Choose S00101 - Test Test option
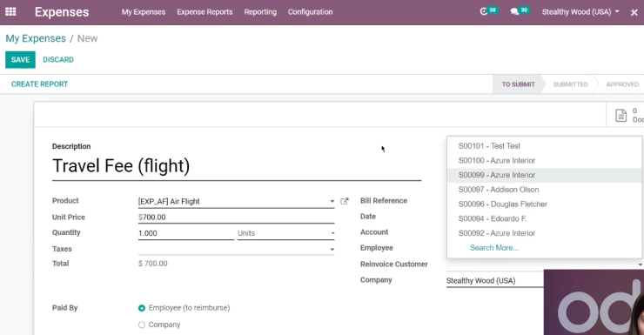The height and width of the screenshot is (335, 644). tap(545, 145)
